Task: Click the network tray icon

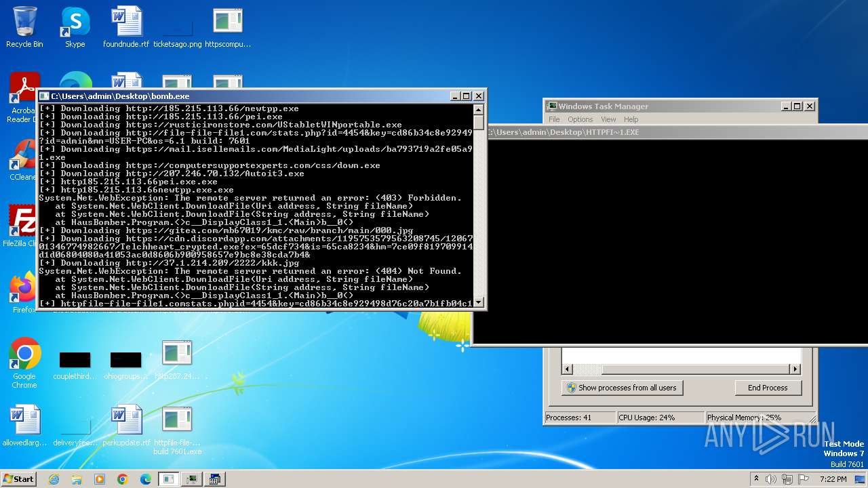Action: 787,479
